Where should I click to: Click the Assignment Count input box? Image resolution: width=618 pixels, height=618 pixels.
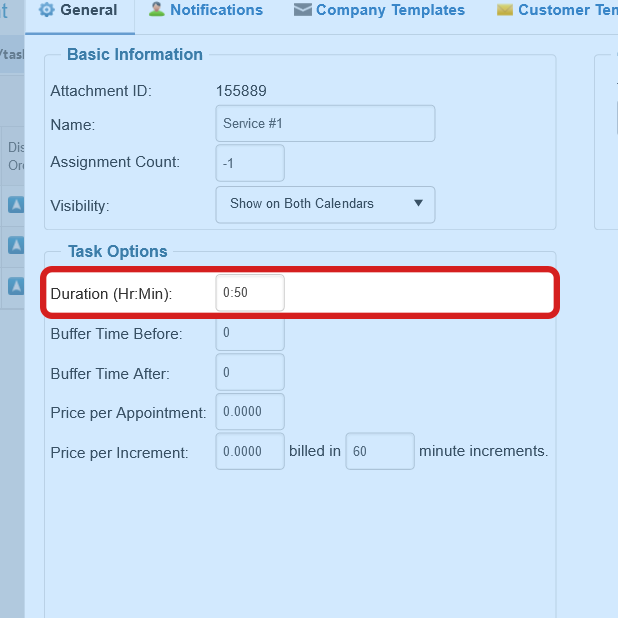coord(250,163)
